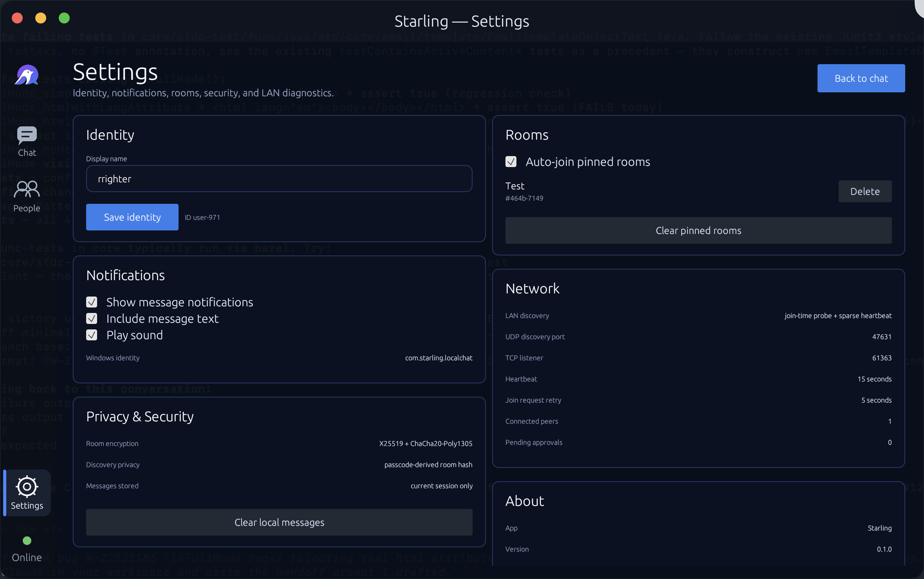Click Pending approvals label
The image size is (924, 579).
(x=534, y=442)
